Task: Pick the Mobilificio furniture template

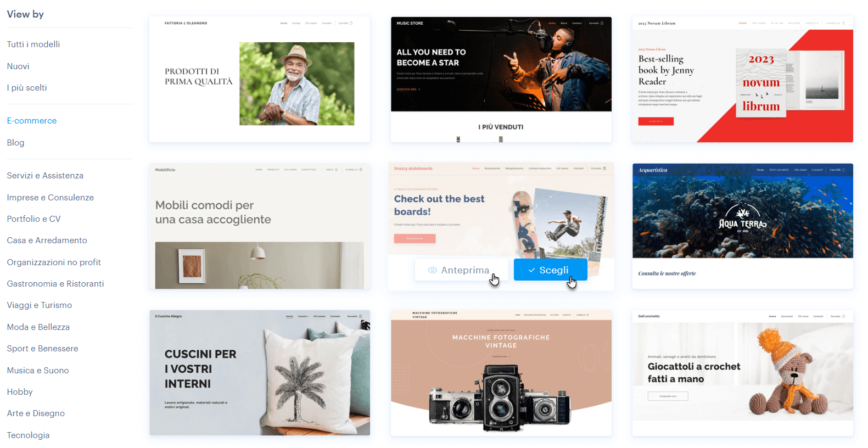Action: coord(260,226)
